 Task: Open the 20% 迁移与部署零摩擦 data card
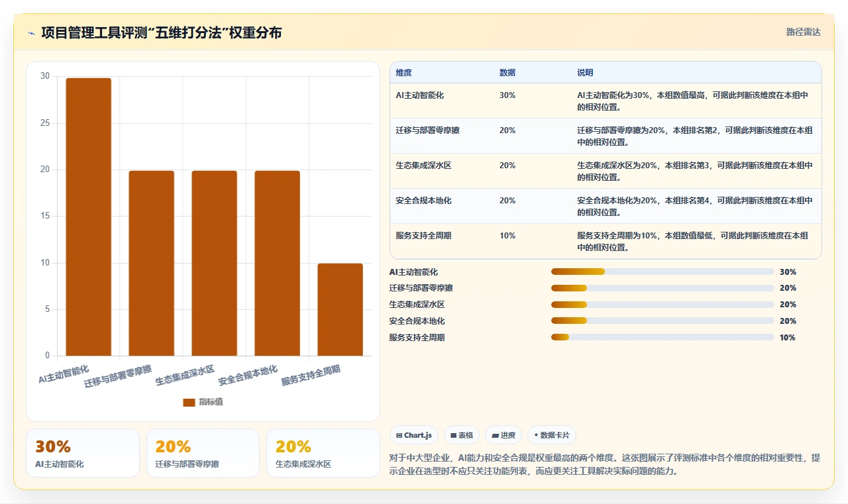coord(203,453)
